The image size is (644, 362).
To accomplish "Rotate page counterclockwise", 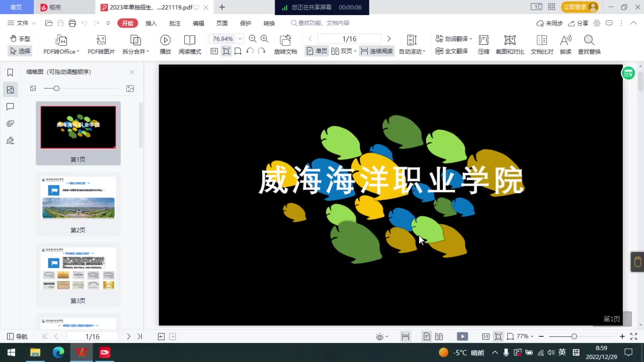I will tap(250, 51).
